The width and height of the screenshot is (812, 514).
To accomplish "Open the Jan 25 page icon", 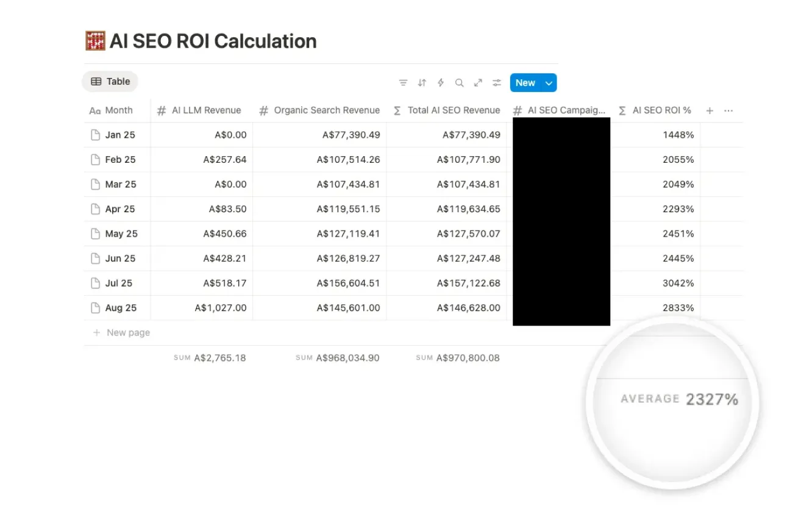I will tap(95, 135).
